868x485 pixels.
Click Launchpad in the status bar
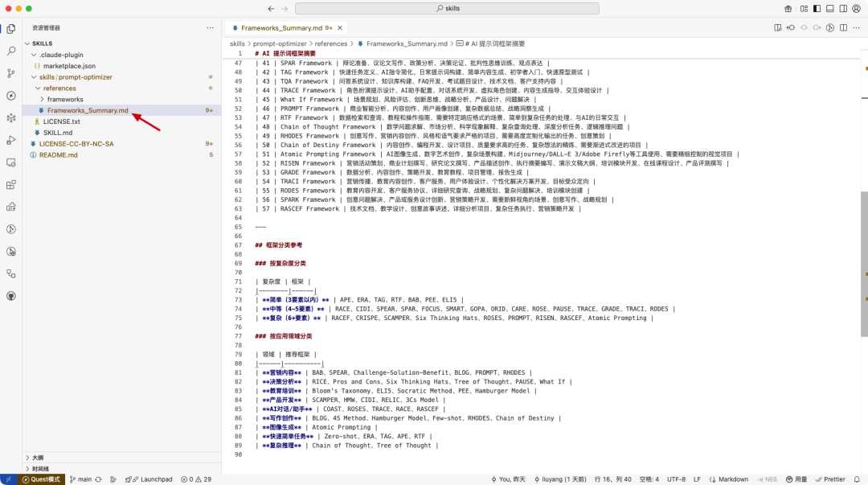(149, 479)
